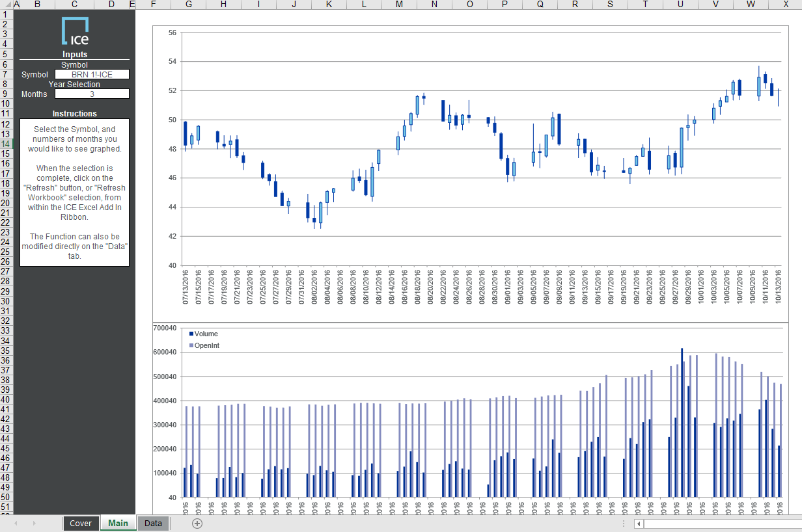
Task: Click the Volume legend marker square
Action: (x=190, y=334)
